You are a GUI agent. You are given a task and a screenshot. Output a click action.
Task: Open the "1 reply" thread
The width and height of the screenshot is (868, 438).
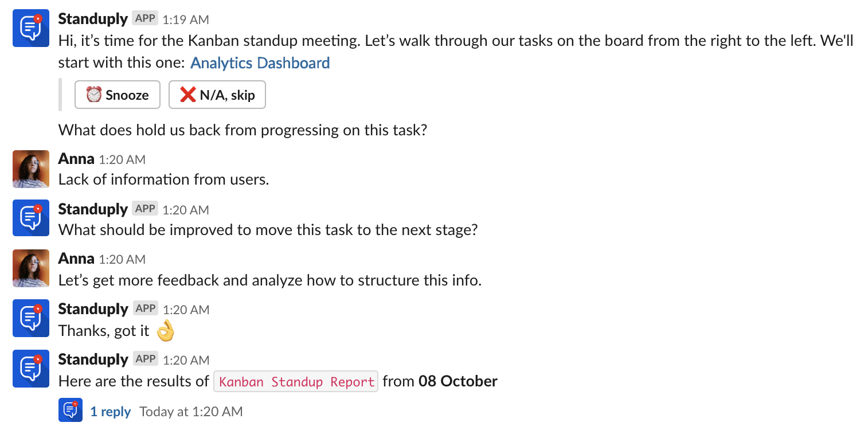click(111, 412)
